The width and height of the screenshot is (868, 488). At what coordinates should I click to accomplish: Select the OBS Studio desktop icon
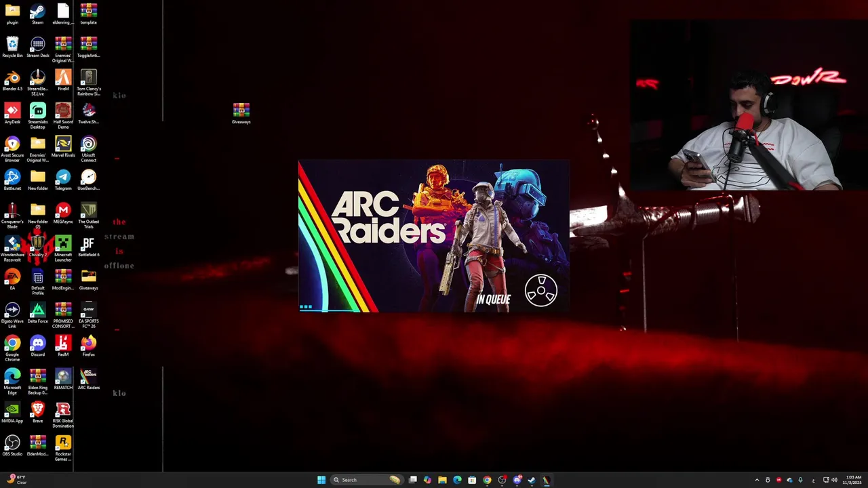pyautogui.click(x=12, y=445)
